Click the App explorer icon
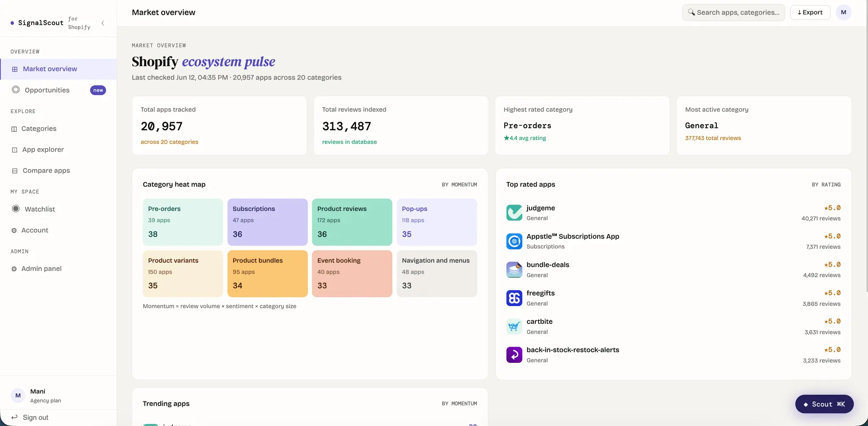Screen dimensions: 868x426 pyautogui.click(x=14, y=150)
